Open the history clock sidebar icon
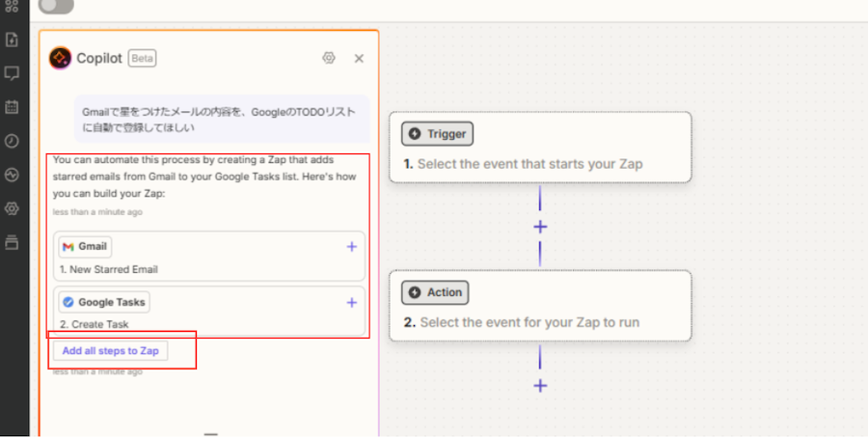868x437 pixels. coord(12,141)
